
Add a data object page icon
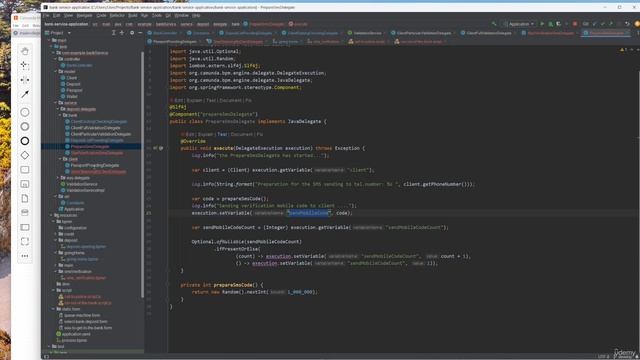(25, 198)
